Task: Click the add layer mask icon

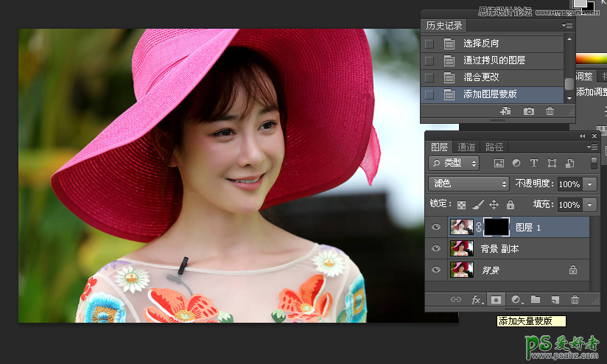Action: [497, 300]
